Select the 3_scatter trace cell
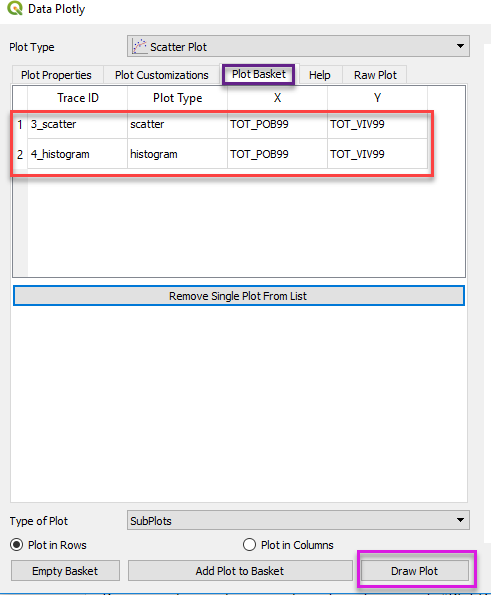The width and height of the screenshot is (491, 595). [x=77, y=124]
